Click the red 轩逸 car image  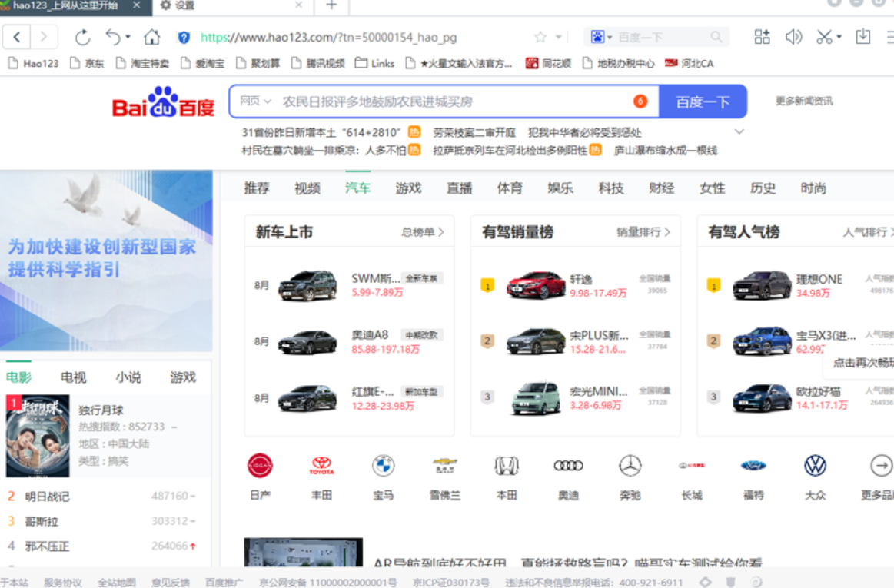[536, 284]
